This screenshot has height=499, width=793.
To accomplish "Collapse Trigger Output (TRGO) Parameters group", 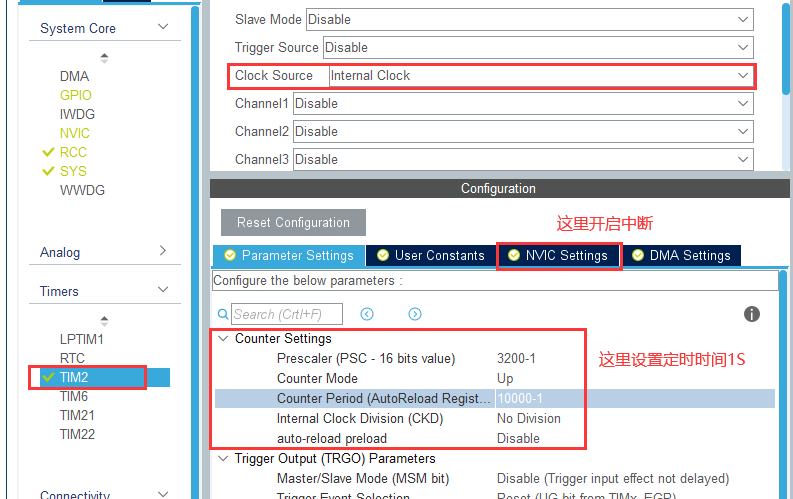I will click(223, 458).
